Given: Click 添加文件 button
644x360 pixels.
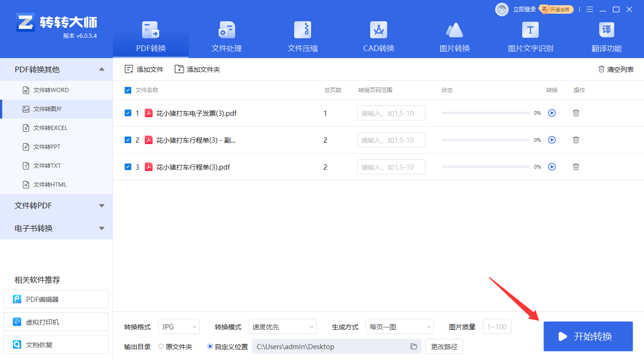Looking at the screenshot, I should (x=144, y=69).
